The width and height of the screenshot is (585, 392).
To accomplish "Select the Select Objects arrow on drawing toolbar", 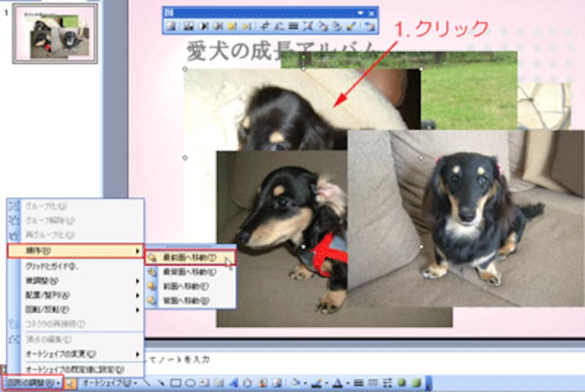I will pos(69,383).
